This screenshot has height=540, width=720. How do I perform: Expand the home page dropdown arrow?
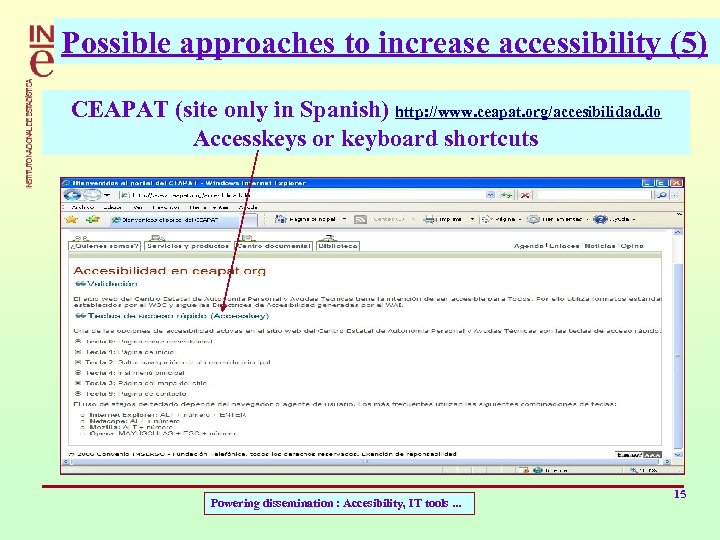tap(344, 219)
